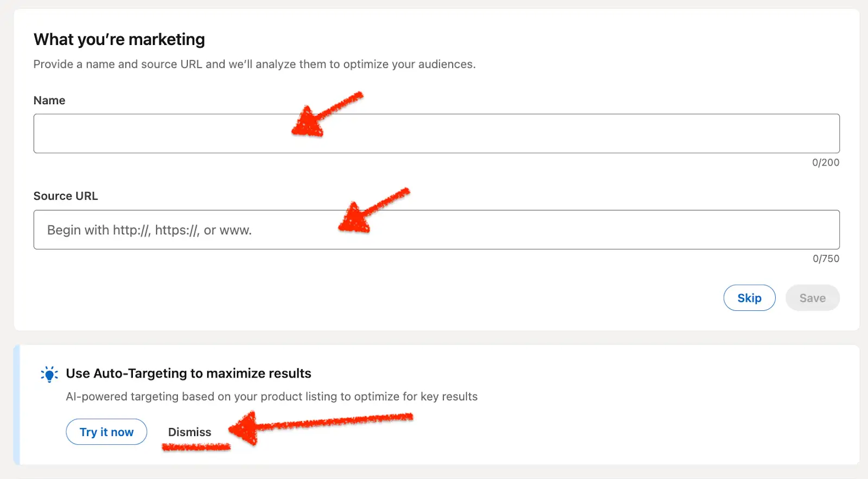
Task: Click the "AI-powered targeting" description text
Action: pyautogui.click(x=271, y=397)
